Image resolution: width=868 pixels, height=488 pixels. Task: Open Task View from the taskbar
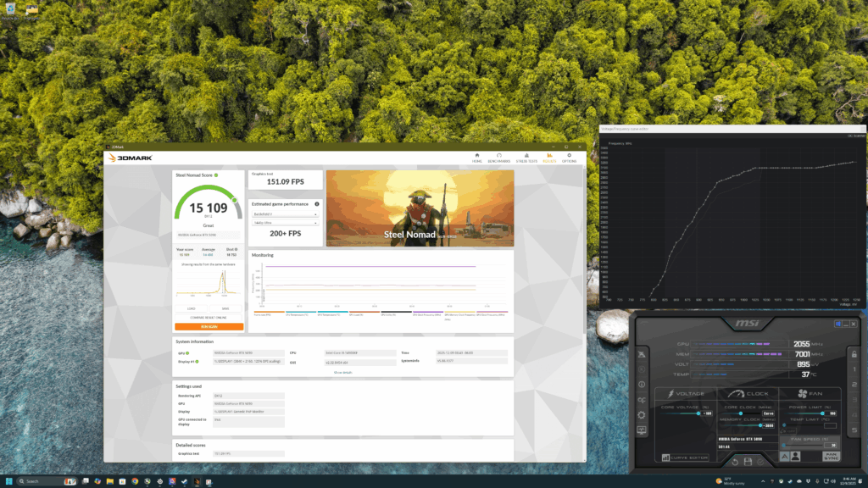(86, 481)
